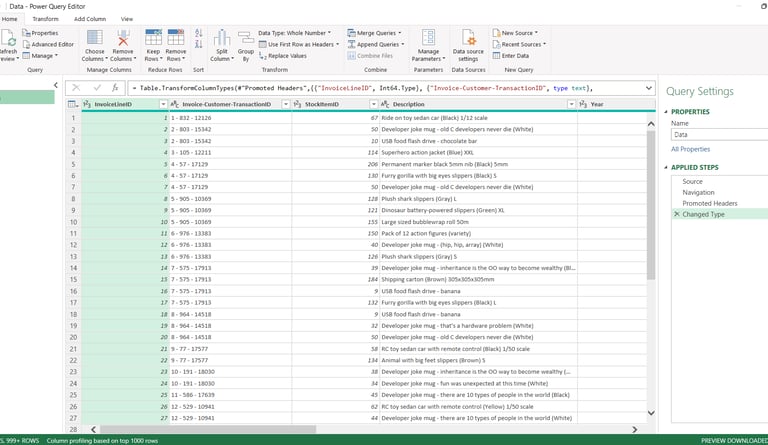768x445 pixels.
Task: Confirm the formula with the checkmark
Action: [x=97, y=88]
